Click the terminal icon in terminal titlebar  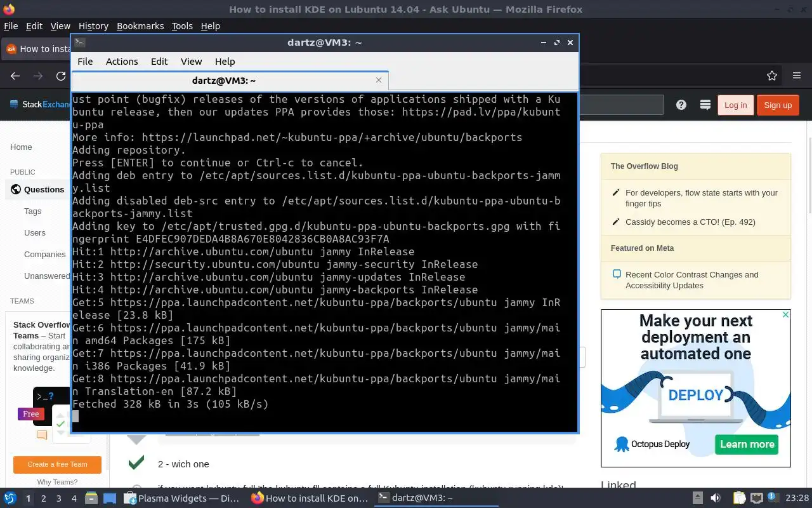(79, 42)
